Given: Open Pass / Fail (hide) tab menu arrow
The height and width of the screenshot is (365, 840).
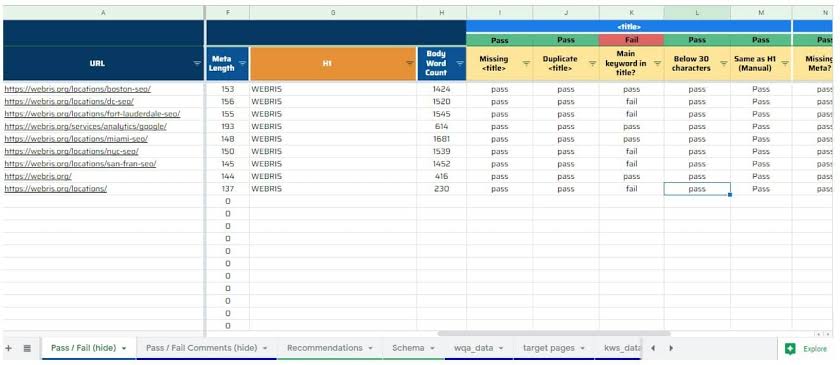Looking at the screenshot, I should [x=124, y=348].
